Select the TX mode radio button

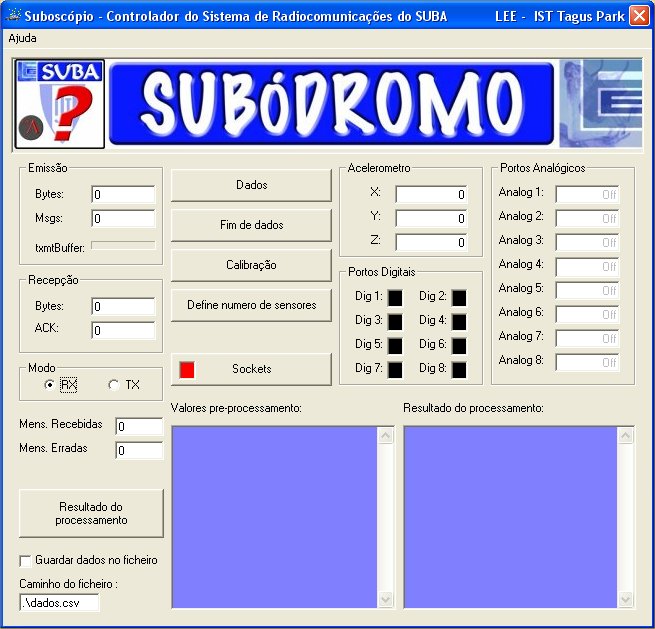pos(113,385)
